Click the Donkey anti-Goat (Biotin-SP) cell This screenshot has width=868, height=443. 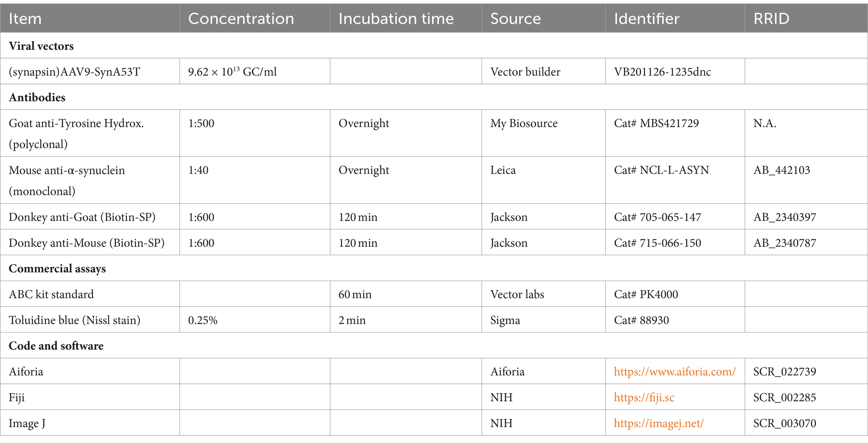point(90,217)
